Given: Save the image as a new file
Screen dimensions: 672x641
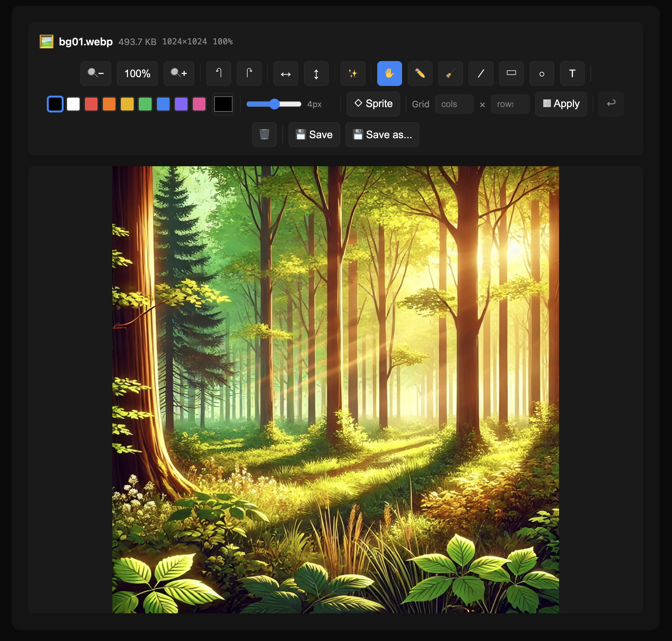Looking at the screenshot, I should (x=382, y=135).
